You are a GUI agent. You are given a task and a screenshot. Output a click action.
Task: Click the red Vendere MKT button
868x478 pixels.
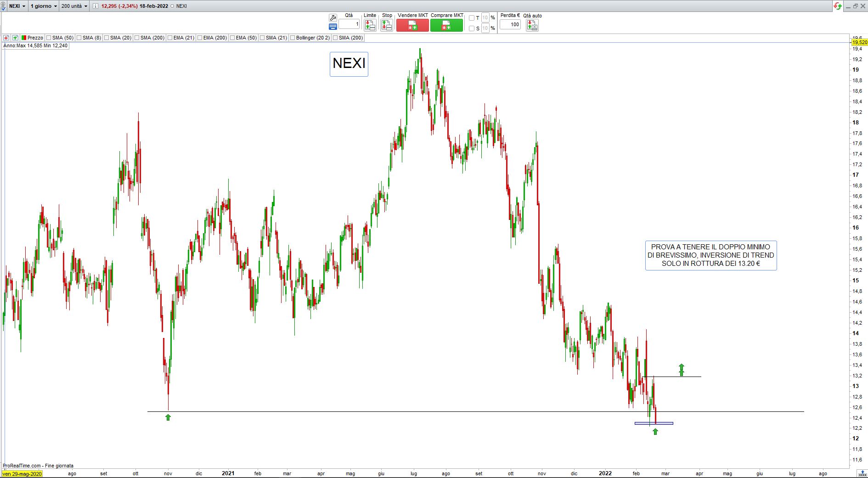point(412,25)
